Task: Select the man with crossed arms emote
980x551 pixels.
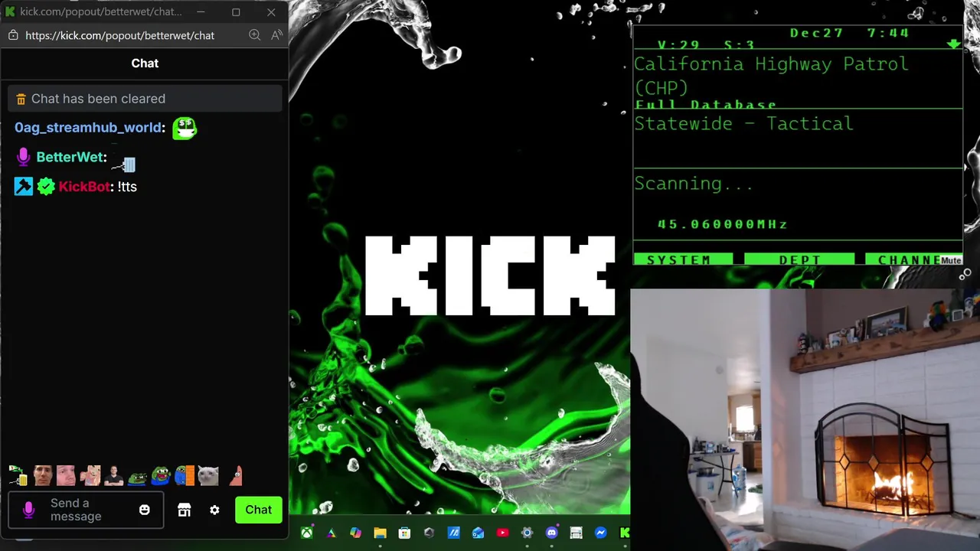Action: [x=113, y=476]
